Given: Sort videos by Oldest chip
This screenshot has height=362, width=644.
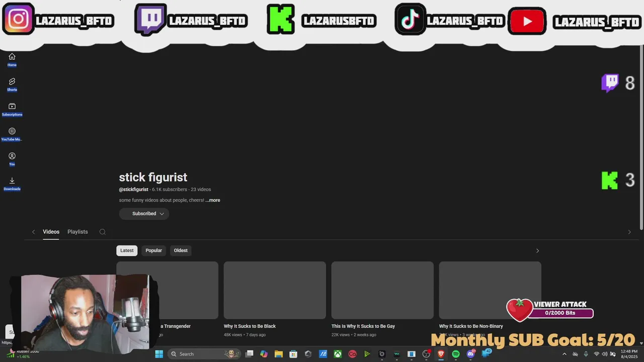Looking at the screenshot, I should pyautogui.click(x=181, y=250).
